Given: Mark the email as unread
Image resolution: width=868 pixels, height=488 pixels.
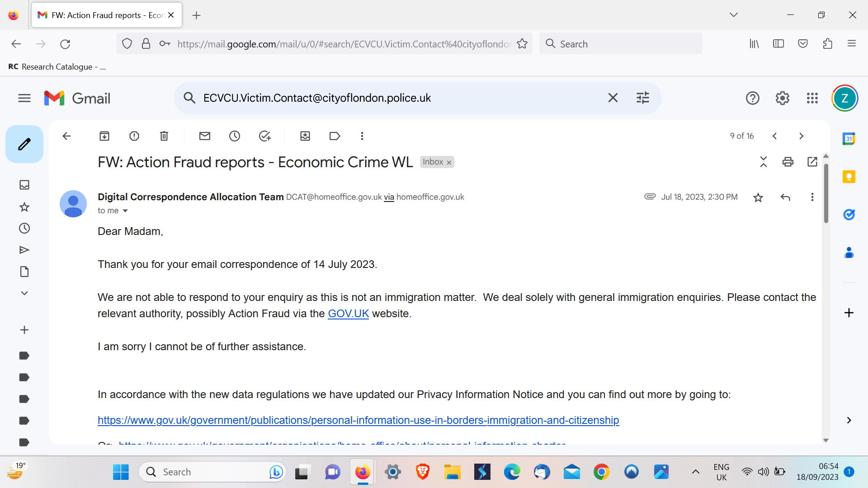Looking at the screenshot, I should 205,136.
